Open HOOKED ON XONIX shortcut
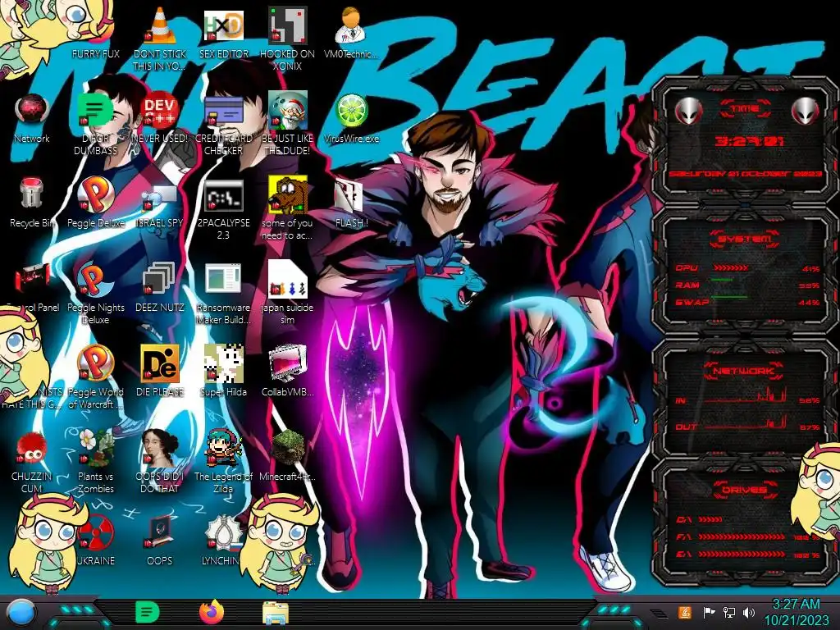 pyautogui.click(x=287, y=25)
